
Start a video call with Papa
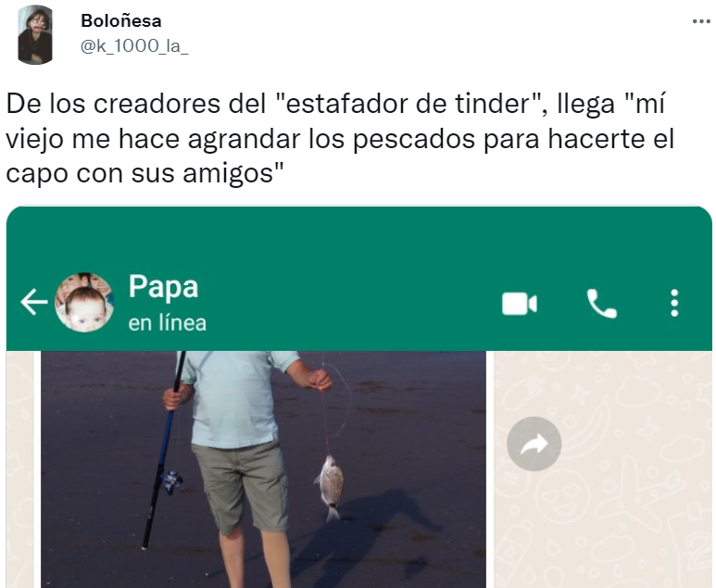pos(520,303)
